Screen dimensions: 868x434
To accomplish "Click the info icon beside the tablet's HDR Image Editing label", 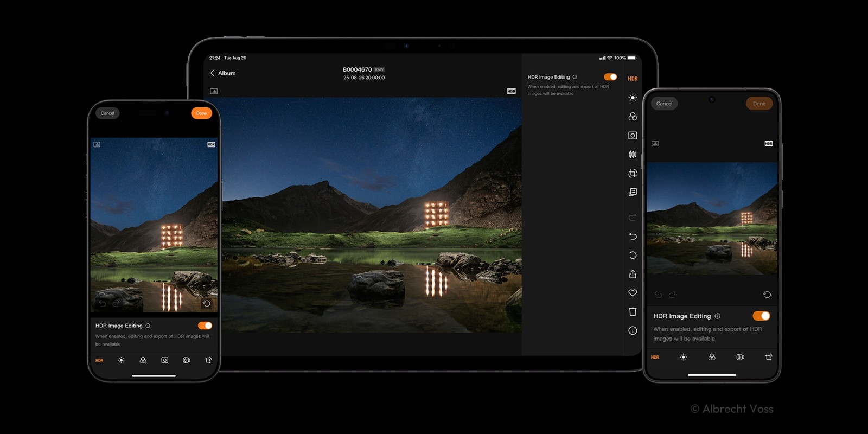I will tap(575, 77).
